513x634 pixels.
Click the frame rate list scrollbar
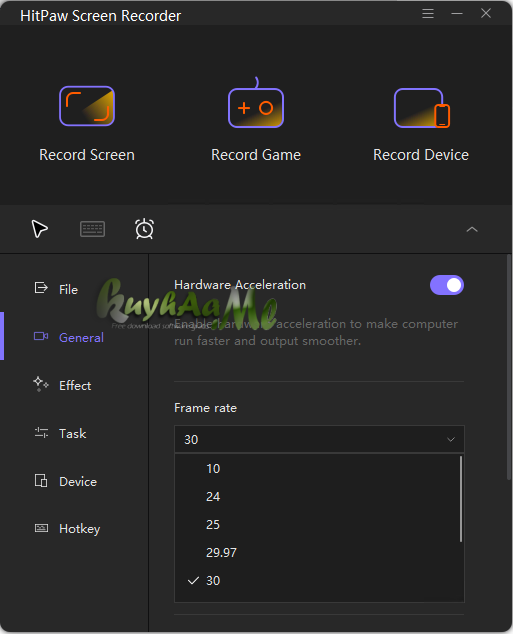461,499
